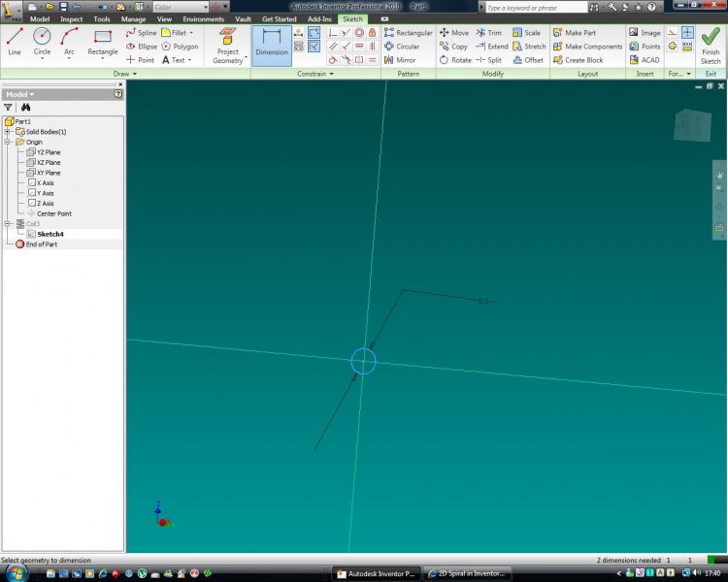Open the Environments ribbon tab
Image resolution: width=728 pixels, height=582 pixels.
[203, 18]
